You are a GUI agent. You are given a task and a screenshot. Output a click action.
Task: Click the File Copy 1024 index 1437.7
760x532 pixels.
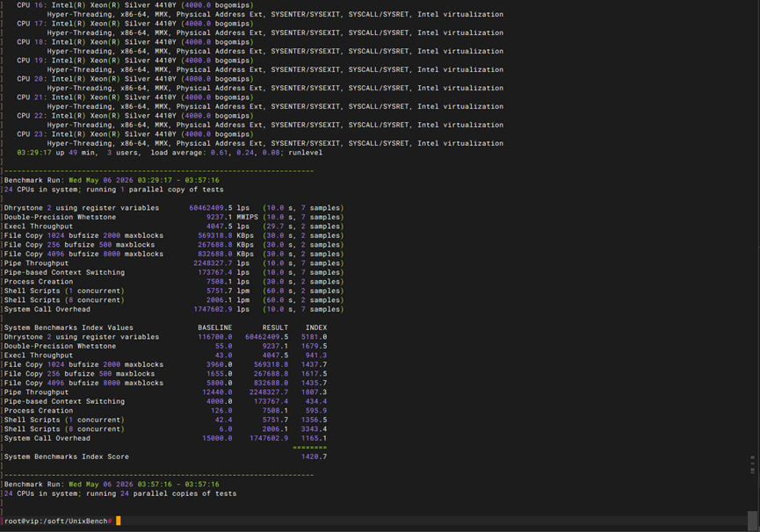click(x=314, y=364)
